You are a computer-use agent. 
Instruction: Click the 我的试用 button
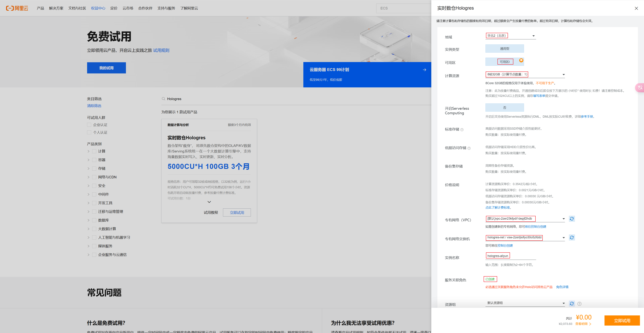click(106, 68)
